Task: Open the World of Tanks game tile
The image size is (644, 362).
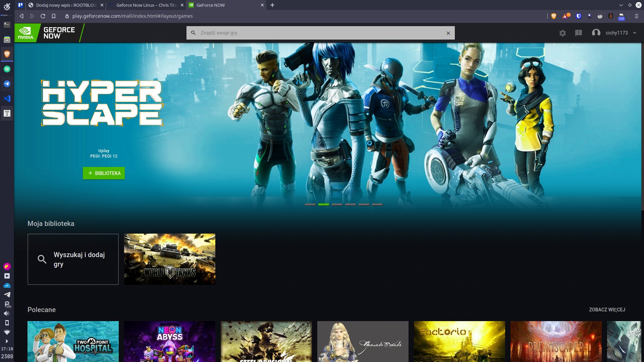Action: 169,259
